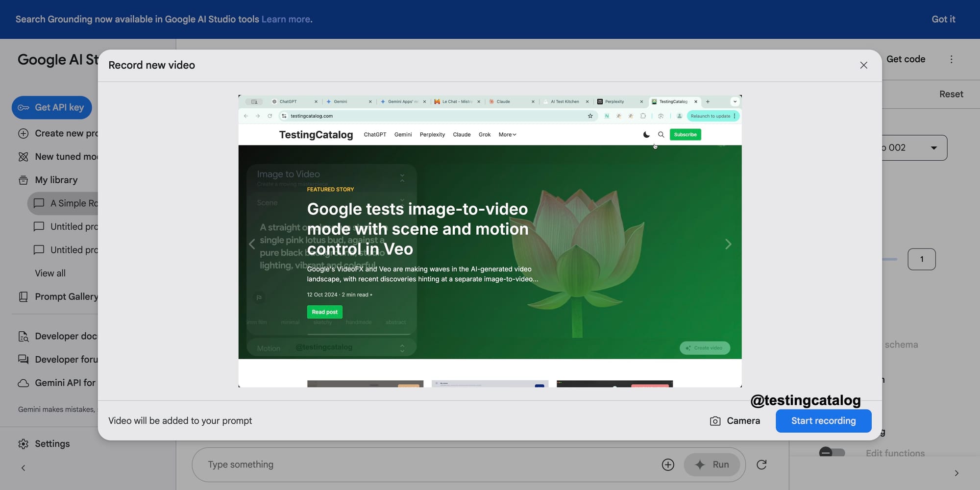The width and height of the screenshot is (980, 490).
Task: Select the A Simple Ro... prompt
Action: [64, 203]
